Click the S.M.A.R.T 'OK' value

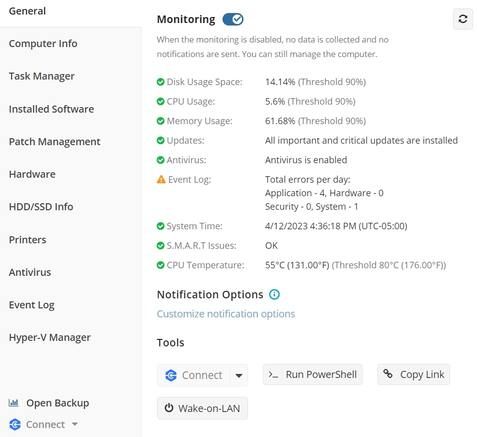(271, 246)
